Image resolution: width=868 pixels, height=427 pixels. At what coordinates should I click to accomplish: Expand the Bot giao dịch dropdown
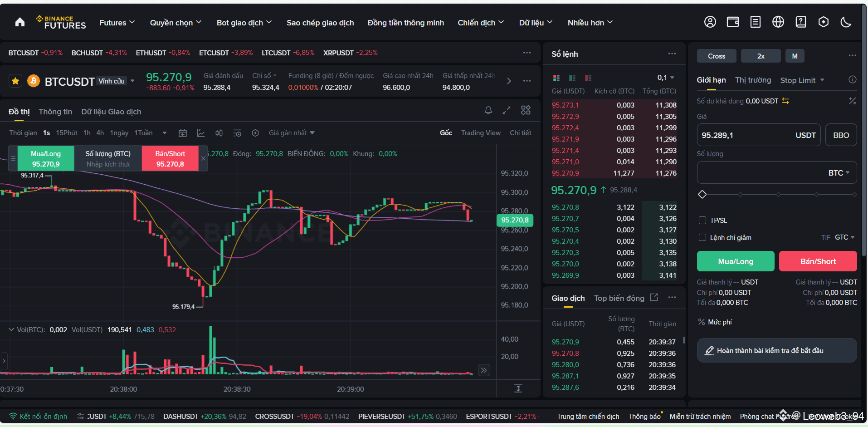(x=244, y=22)
